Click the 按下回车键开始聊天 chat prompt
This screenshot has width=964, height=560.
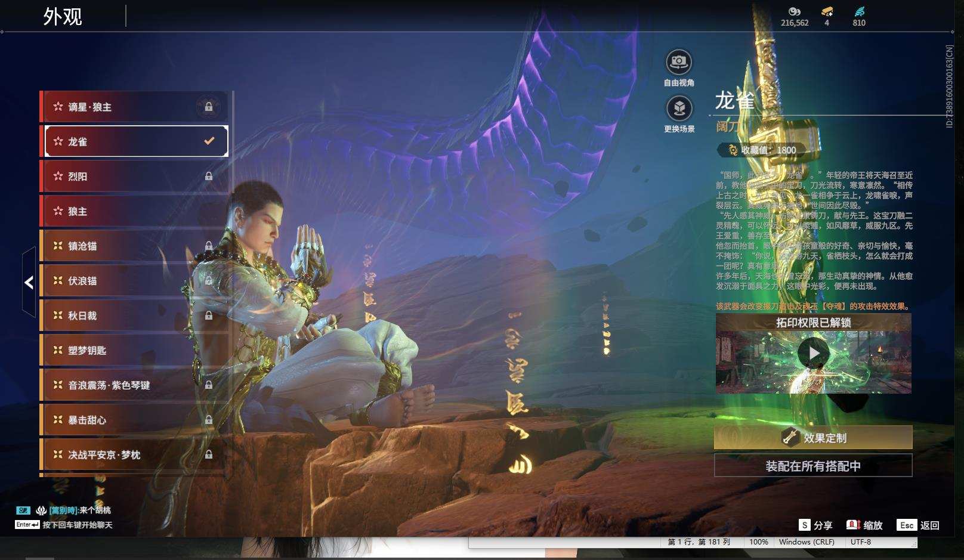pyautogui.click(x=78, y=525)
